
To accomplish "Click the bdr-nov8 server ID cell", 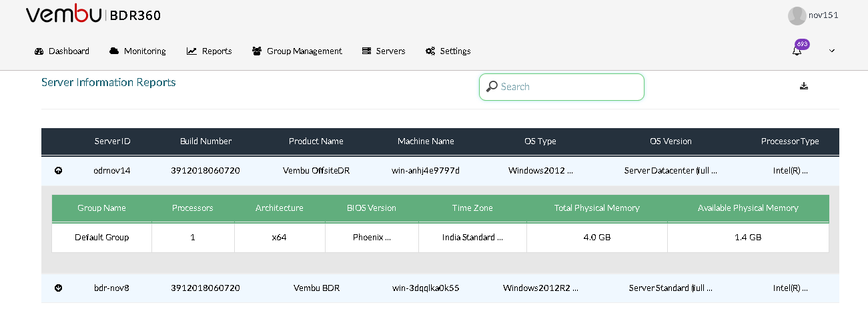I will pos(112,288).
